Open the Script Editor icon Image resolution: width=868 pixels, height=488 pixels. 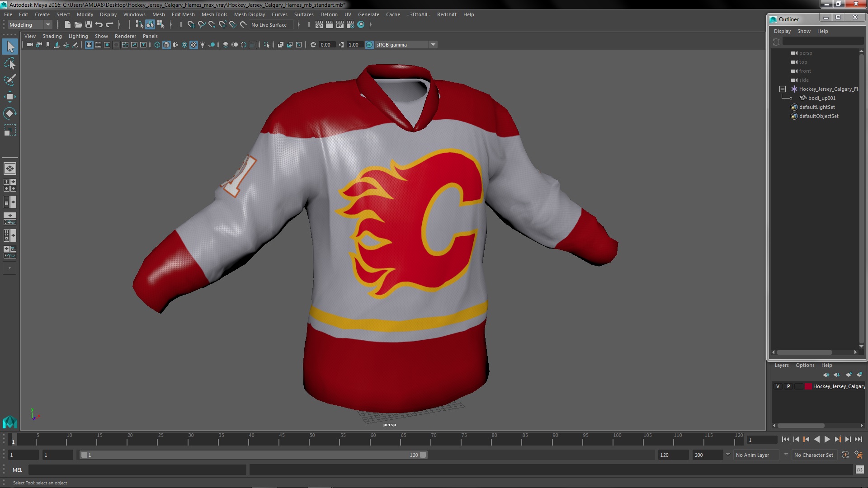(x=859, y=470)
